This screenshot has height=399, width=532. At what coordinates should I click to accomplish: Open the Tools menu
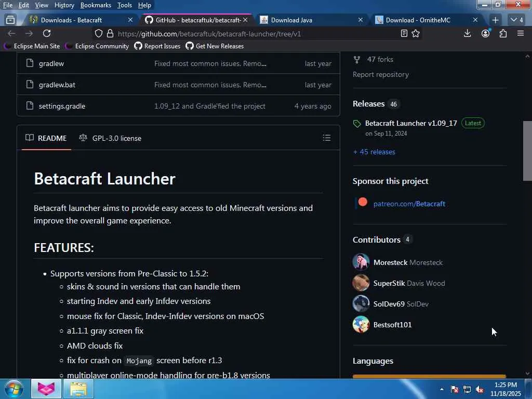coord(125,5)
